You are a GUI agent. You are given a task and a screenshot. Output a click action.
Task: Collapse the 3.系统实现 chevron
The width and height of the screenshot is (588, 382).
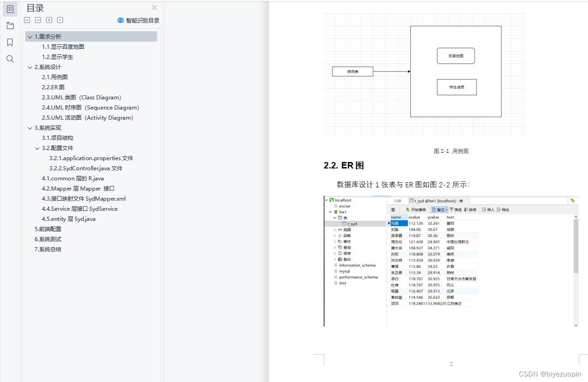pyautogui.click(x=30, y=128)
